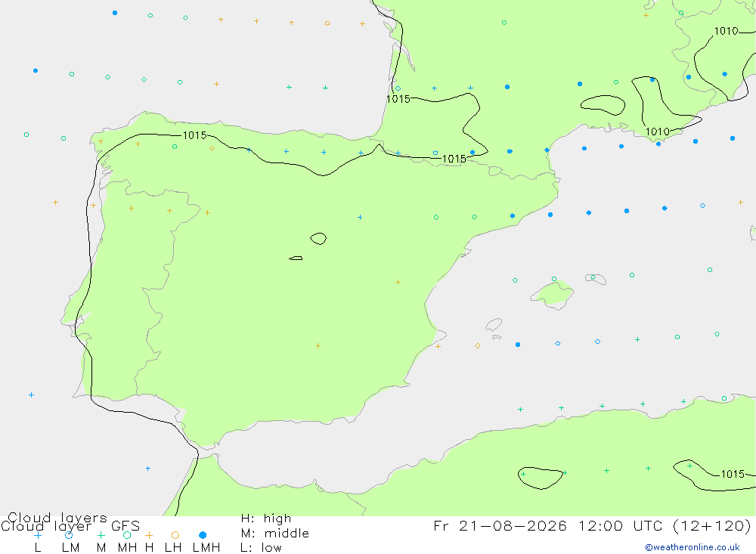This screenshot has width=756, height=554.
Task: Click the 1010 isobar label at top right
Action: tap(726, 31)
